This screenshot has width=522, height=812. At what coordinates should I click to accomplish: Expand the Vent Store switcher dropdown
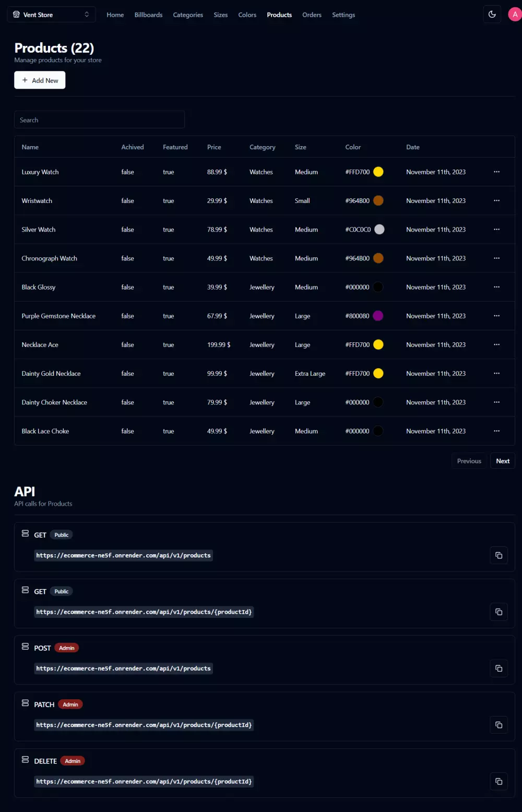[x=51, y=15]
